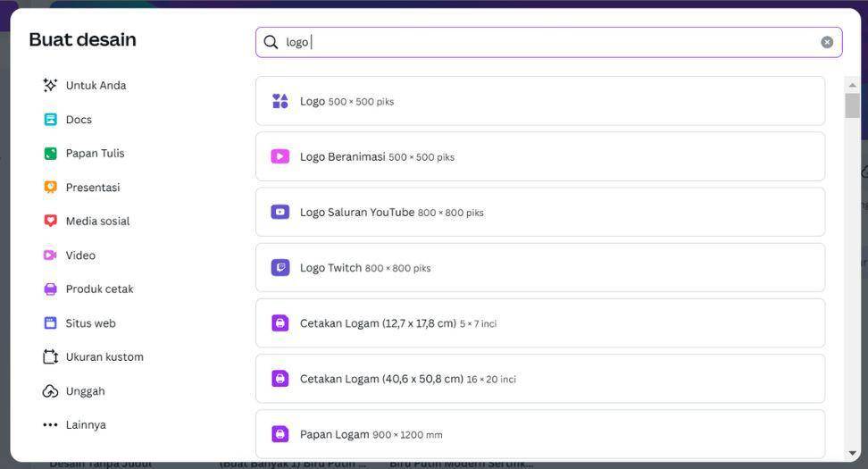The height and width of the screenshot is (469, 868).
Task: Click the orange Presentasi icon
Action: click(50, 188)
